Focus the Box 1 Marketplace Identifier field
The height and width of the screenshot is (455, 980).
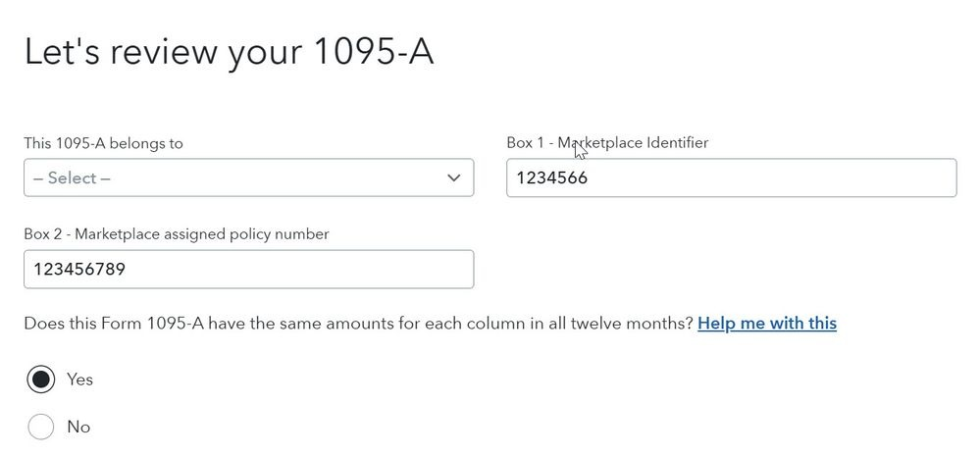click(x=731, y=178)
